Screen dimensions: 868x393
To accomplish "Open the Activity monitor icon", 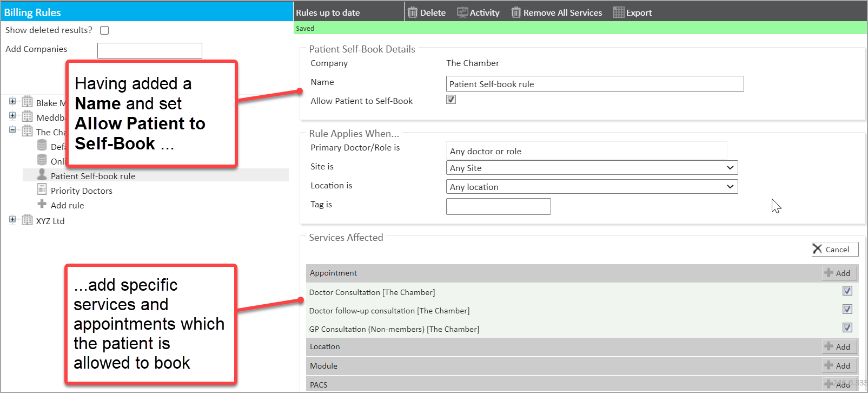I will (x=462, y=12).
